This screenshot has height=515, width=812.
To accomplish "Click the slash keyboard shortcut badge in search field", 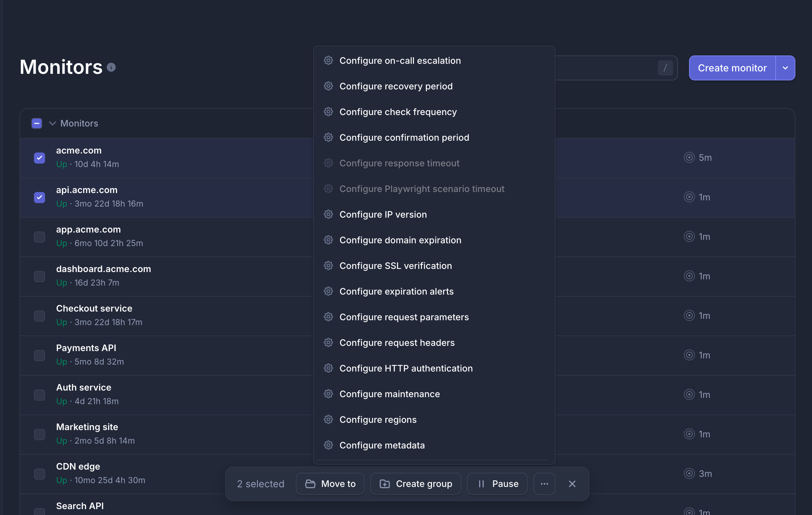I will (x=665, y=68).
